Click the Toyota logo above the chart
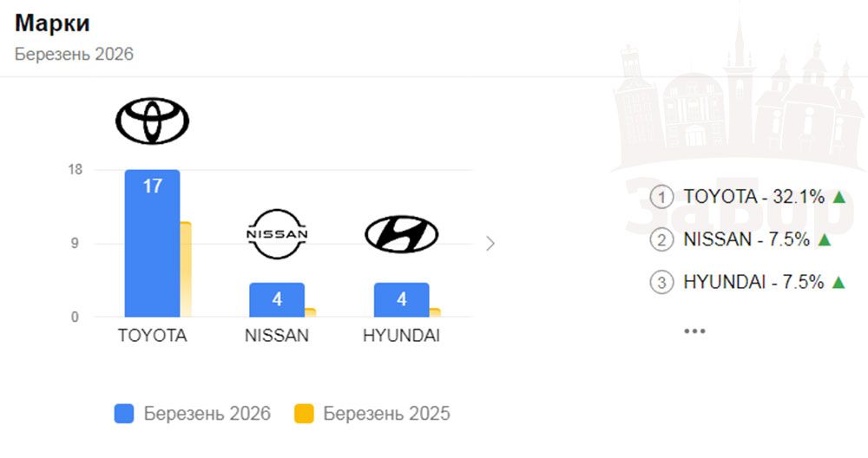The width and height of the screenshot is (868, 458). click(x=152, y=121)
